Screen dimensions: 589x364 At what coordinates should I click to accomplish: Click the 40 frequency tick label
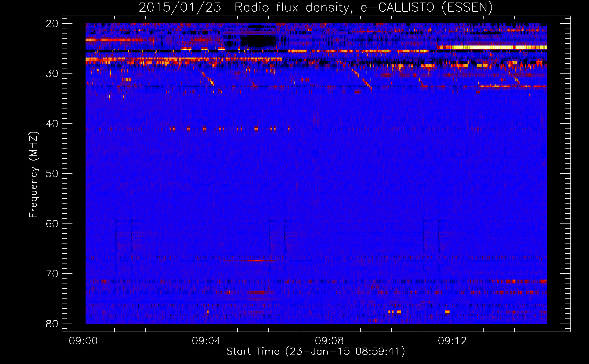52,124
